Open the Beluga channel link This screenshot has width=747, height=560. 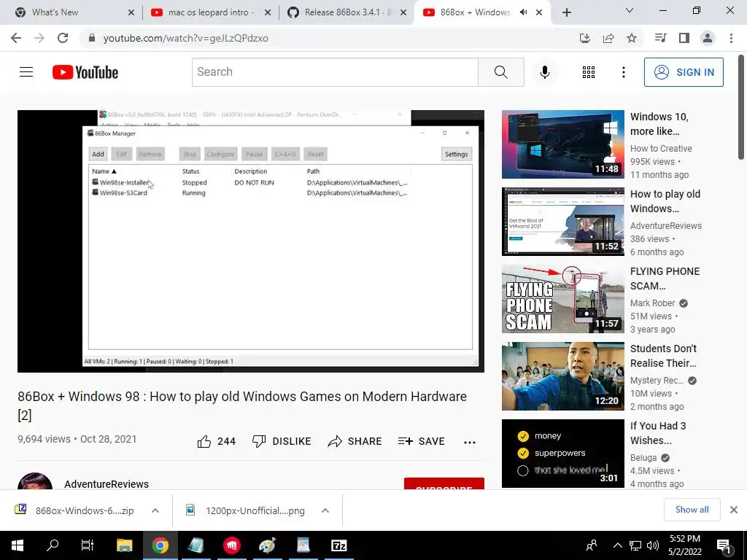tap(643, 458)
